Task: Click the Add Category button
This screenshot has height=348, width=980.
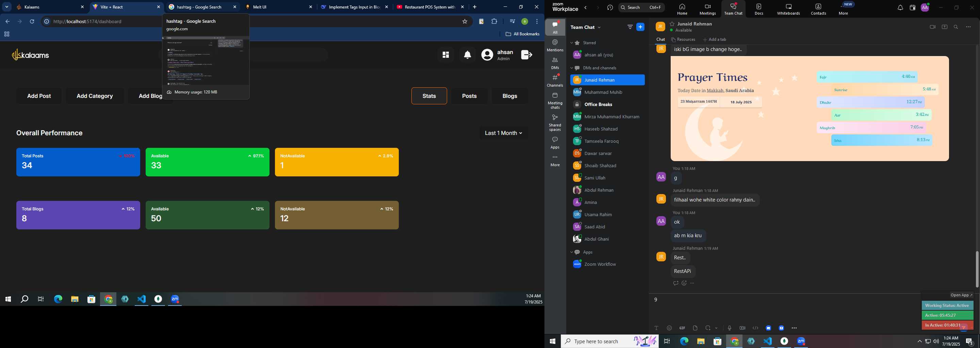Action: 95,96
